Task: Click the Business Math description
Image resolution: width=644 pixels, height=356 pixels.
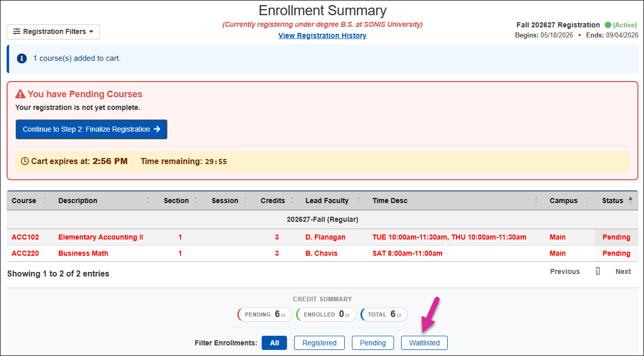Action: (x=83, y=253)
